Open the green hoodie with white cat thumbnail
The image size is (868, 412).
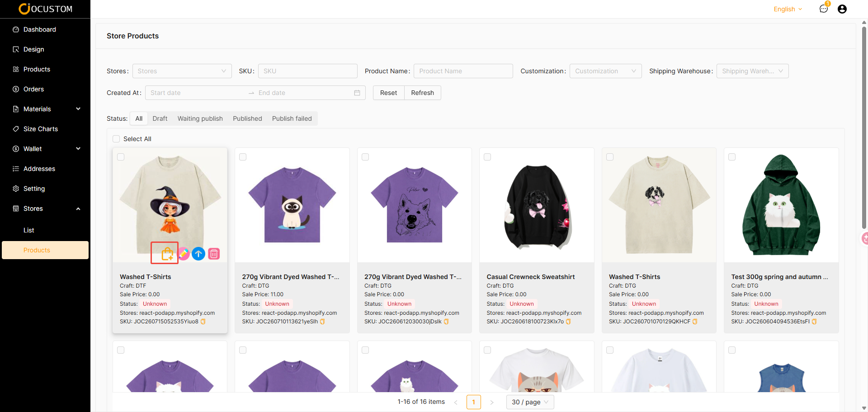click(781, 205)
